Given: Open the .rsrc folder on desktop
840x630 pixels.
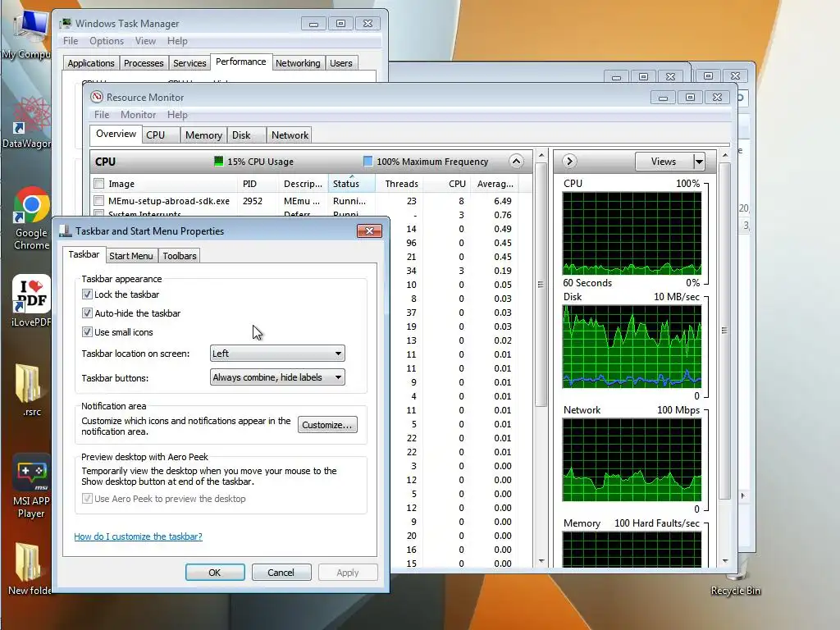Looking at the screenshot, I should click(x=31, y=390).
